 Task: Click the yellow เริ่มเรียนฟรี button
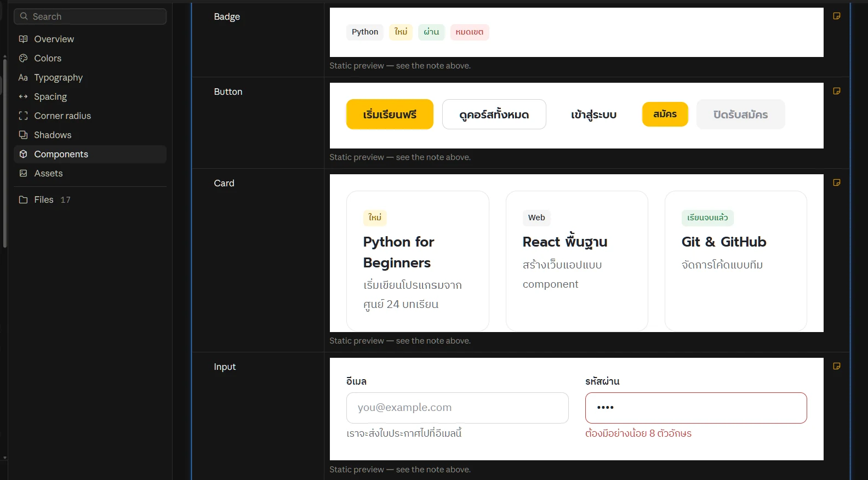[390, 114]
